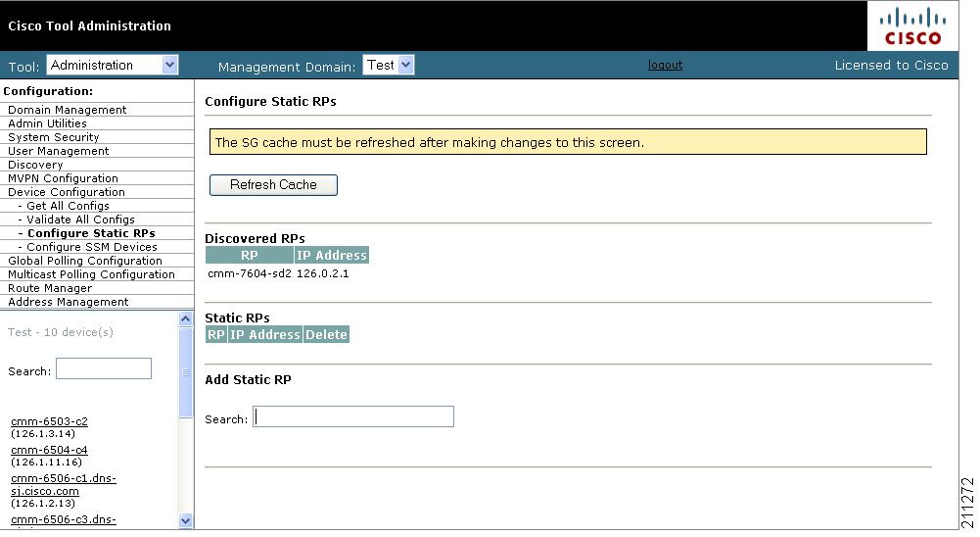980x537 pixels.
Task: Open device link cmm-6503-c2
Action: pyautogui.click(x=49, y=422)
